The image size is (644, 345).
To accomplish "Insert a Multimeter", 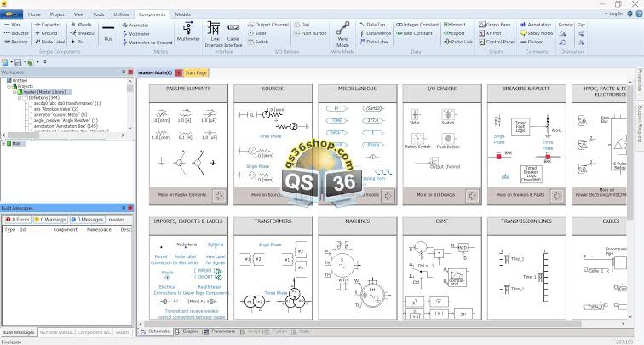I will click(188, 32).
